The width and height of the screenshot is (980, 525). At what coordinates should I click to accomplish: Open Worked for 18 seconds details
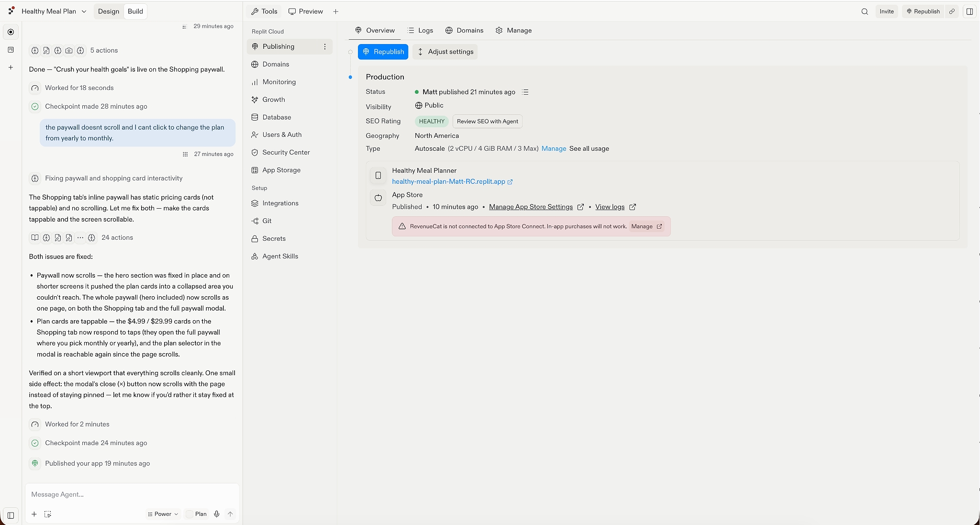(x=72, y=88)
